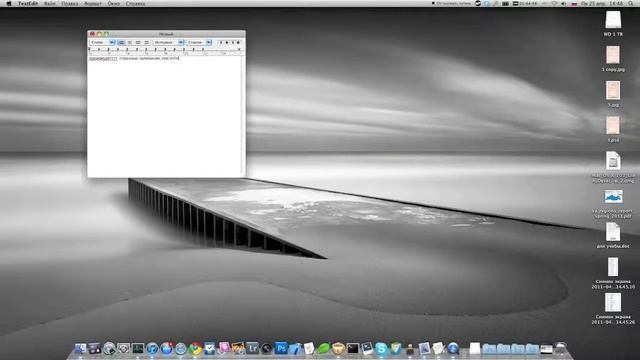Open the Lists dropdown in toolbar
The height and width of the screenshot is (360, 640).
coord(199,42)
